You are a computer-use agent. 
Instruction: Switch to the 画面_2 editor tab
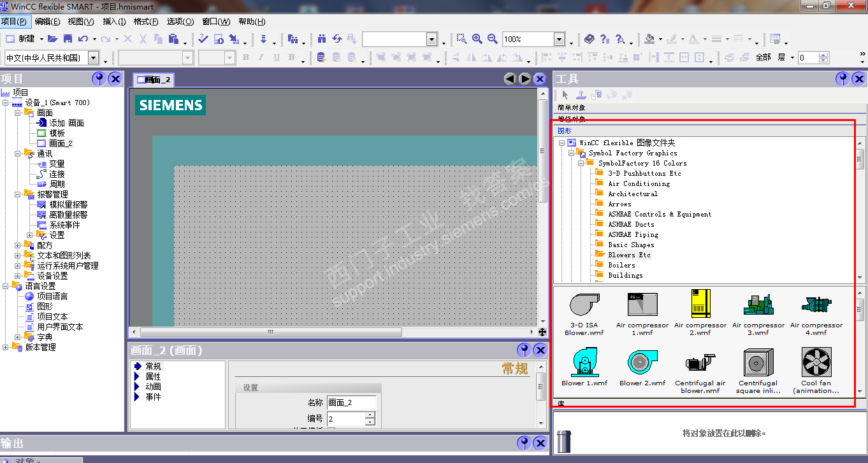click(x=154, y=80)
